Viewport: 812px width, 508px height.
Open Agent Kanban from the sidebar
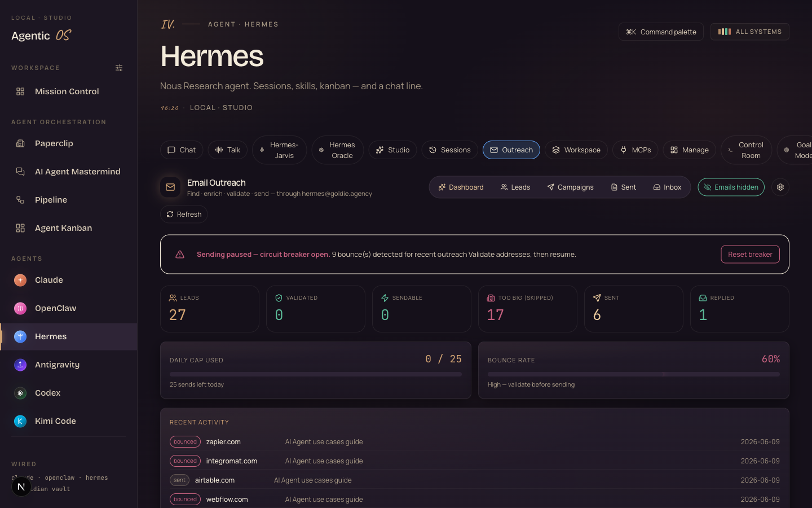pos(68,228)
